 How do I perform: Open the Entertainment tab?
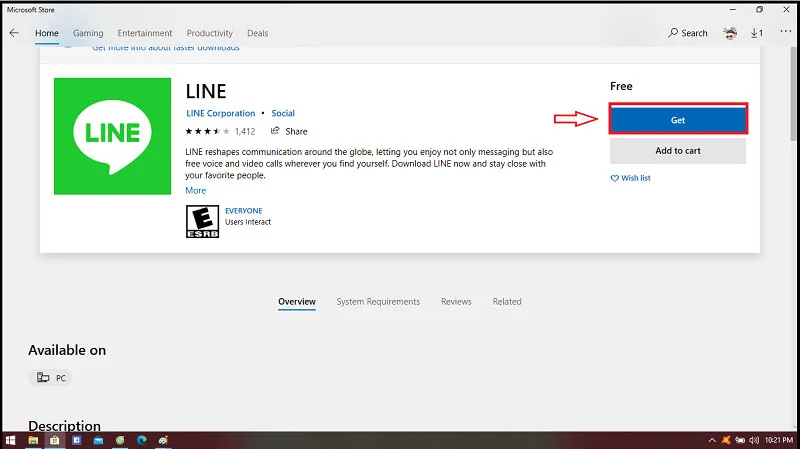[145, 33]
